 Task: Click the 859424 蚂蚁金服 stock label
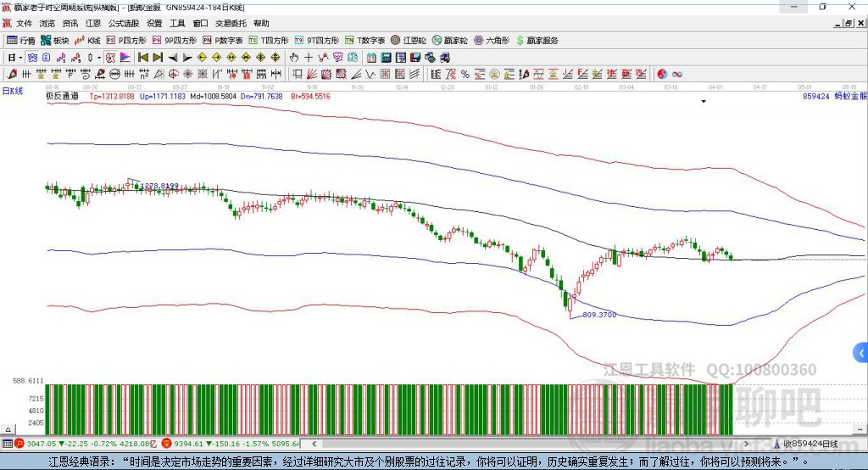pyautogui.click(x=835, y=97)
